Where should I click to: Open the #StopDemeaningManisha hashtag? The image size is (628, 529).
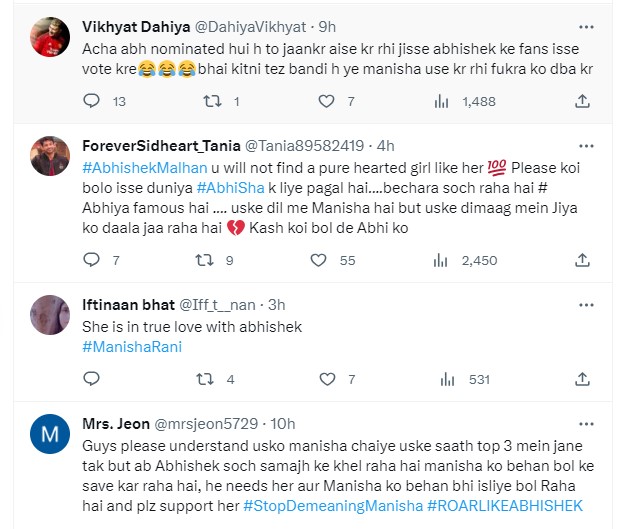[x=333, y=506]
